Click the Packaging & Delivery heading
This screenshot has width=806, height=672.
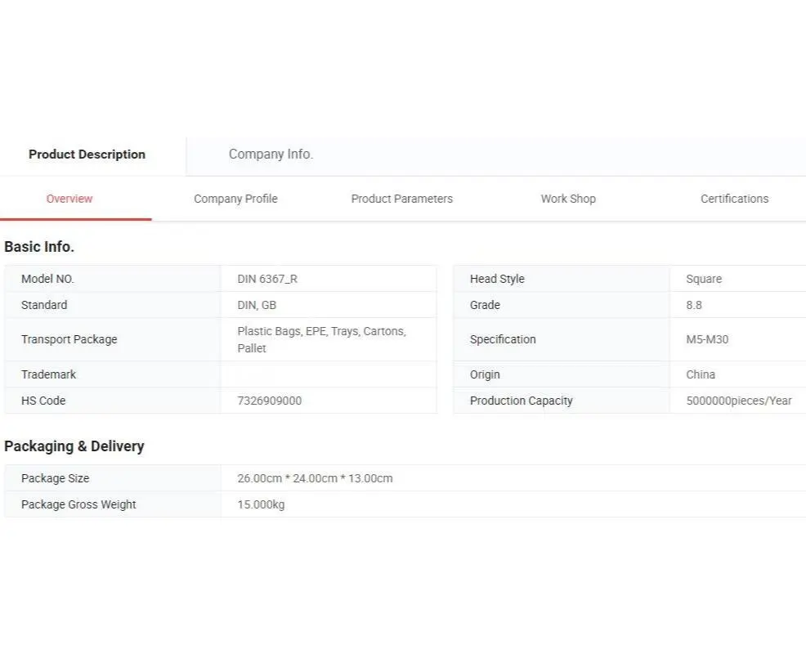pyautogui.click(x=74, y=446)
